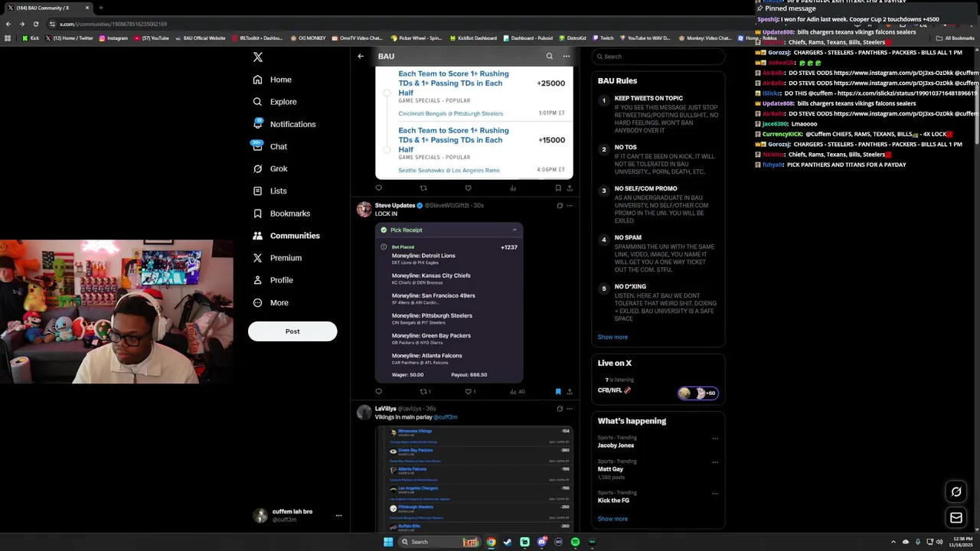This screenshot has height=551, width=980.
Task: Open Home in the X sidebar
Action: 273,80
